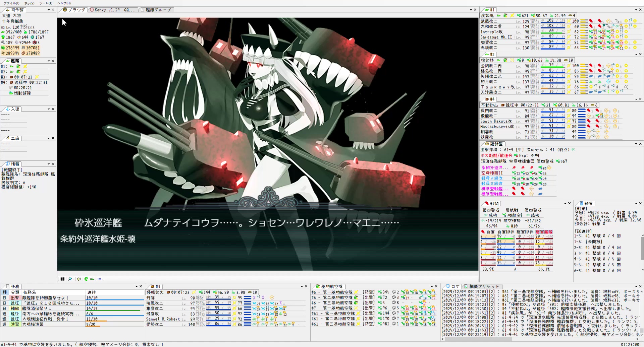Click the 伊勢改二 HP bar in fleet #3
This screenshot has width=644, height=347.
tap(218, 324)
